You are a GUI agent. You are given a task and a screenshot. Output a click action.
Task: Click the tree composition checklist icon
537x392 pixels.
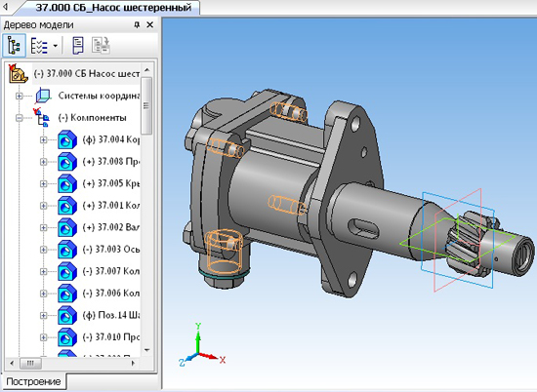point(39,46)
